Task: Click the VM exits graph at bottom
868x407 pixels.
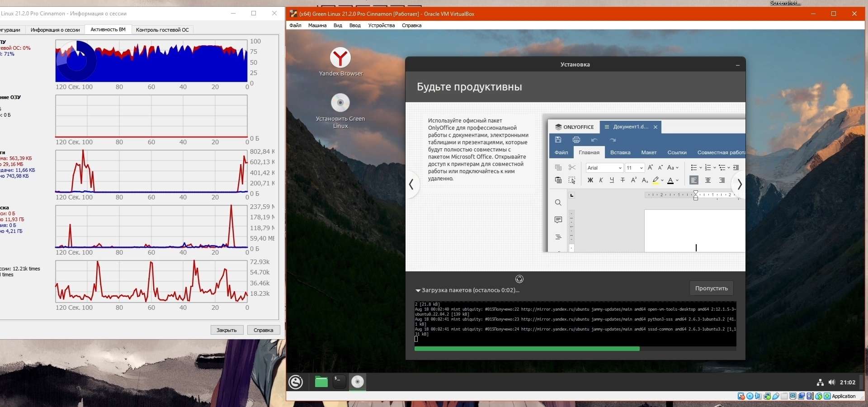Action: click(151, 282)
